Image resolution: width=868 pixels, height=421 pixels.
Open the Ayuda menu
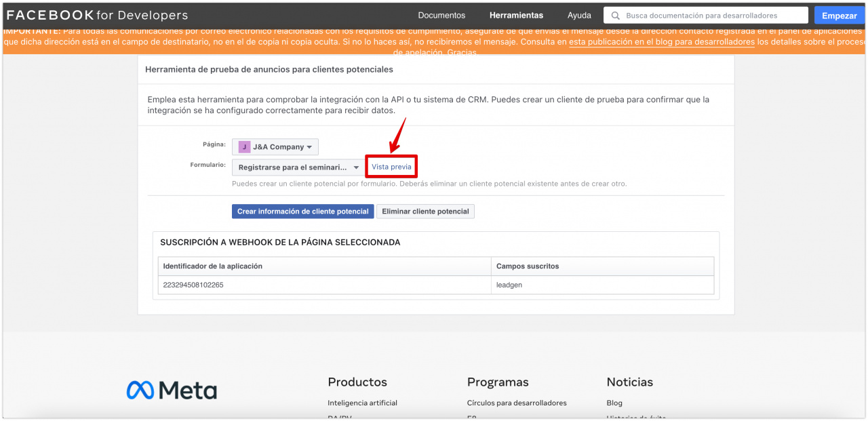579,15
